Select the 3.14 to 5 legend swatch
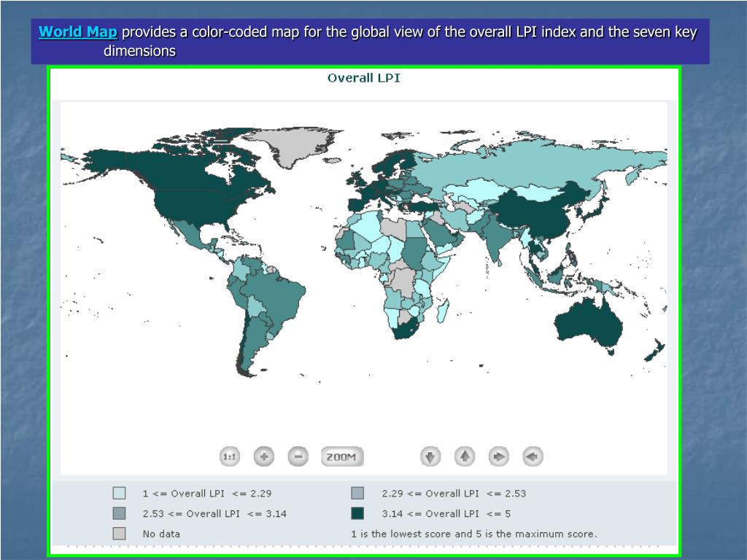 357,513
